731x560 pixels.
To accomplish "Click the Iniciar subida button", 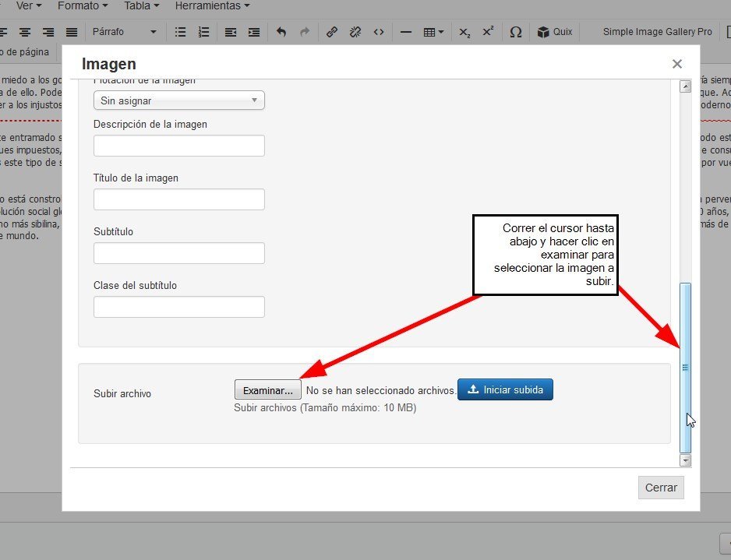I will coord(505,389).
